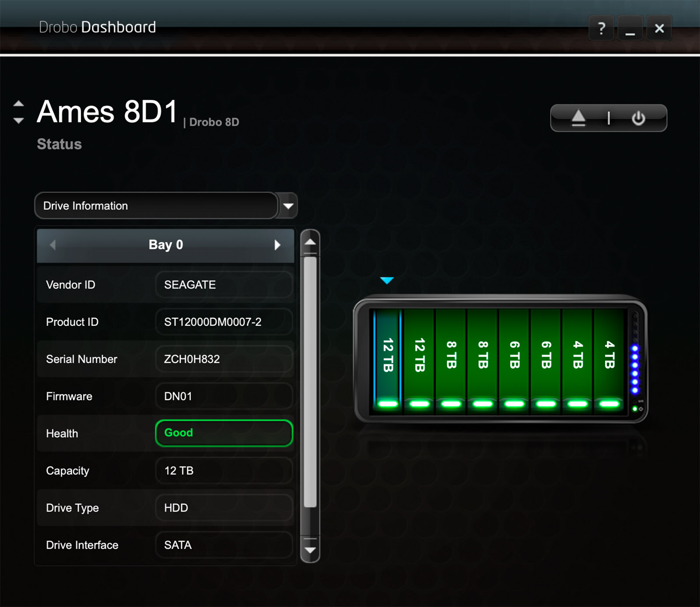This screenshot has height=607, width=700.
Task: Click the eject Drobo icon
Action: (x=578, y=118)
